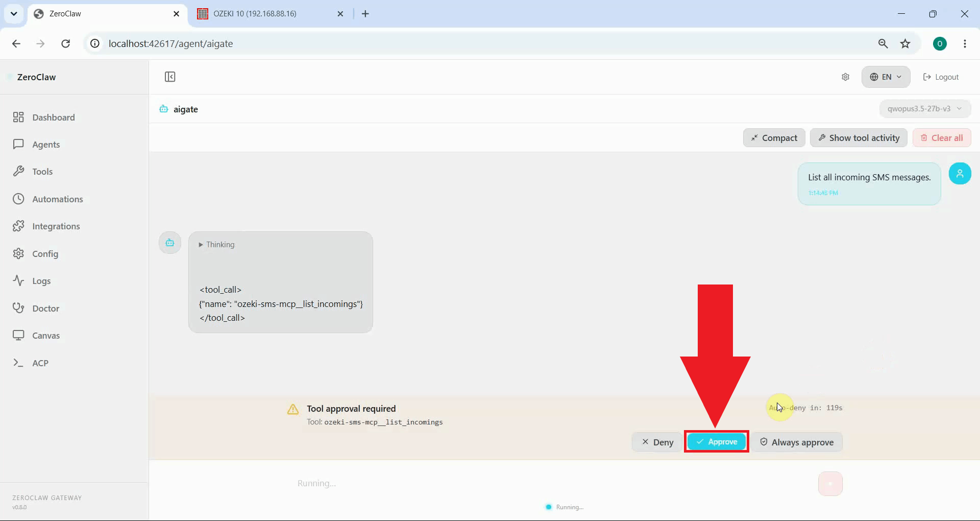
Task: Approve the tool call
Action: tap(717, 442)
